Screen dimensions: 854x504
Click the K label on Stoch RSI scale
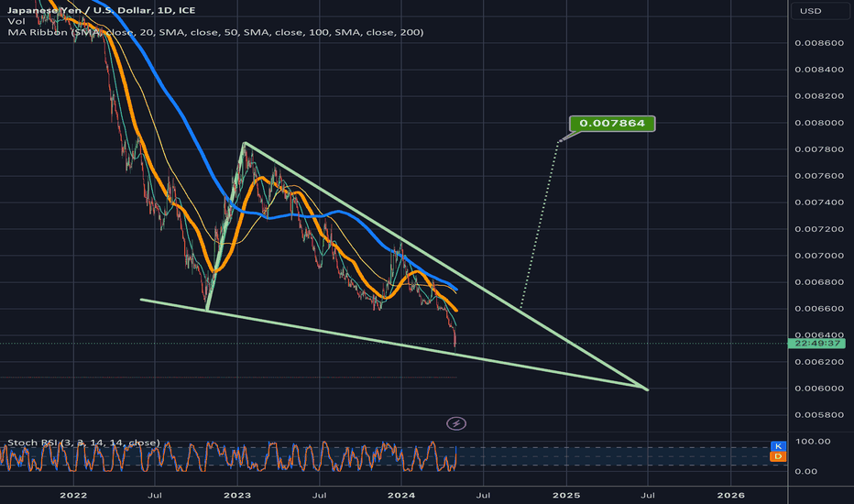[778, 446]
